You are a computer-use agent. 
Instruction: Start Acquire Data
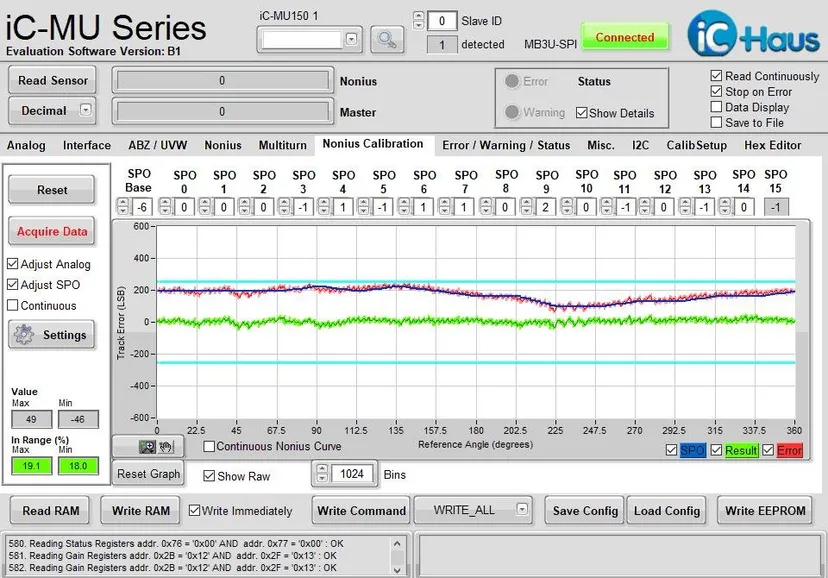(52, 231)
